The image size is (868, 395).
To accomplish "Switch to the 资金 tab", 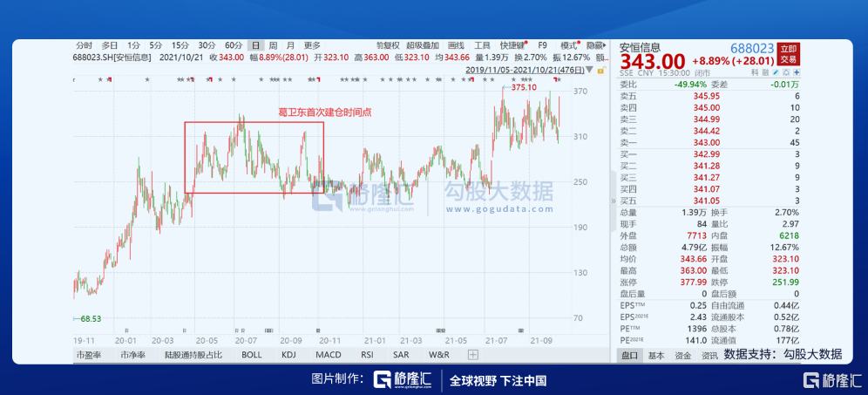I will pyautogui.click(x=683, y=356).
